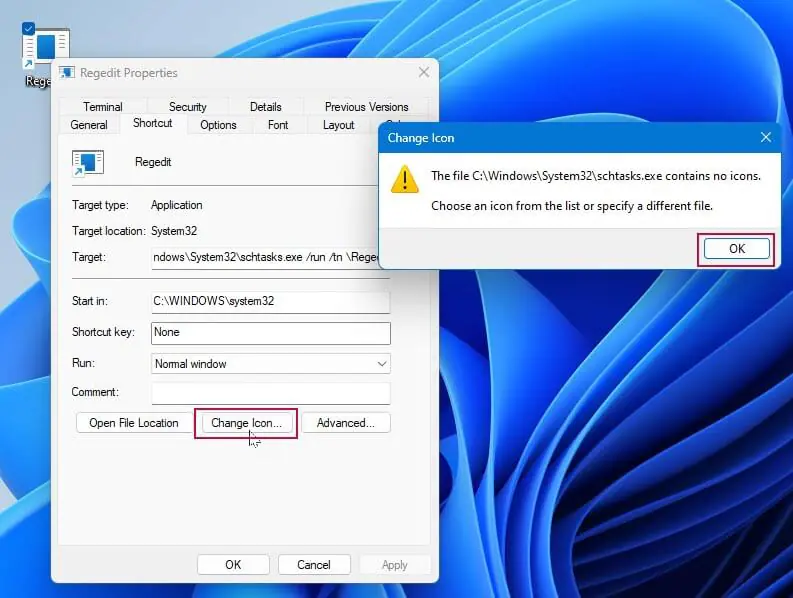
Task: Click the 'Shortcut key:' label
Action: pos(103,332)
